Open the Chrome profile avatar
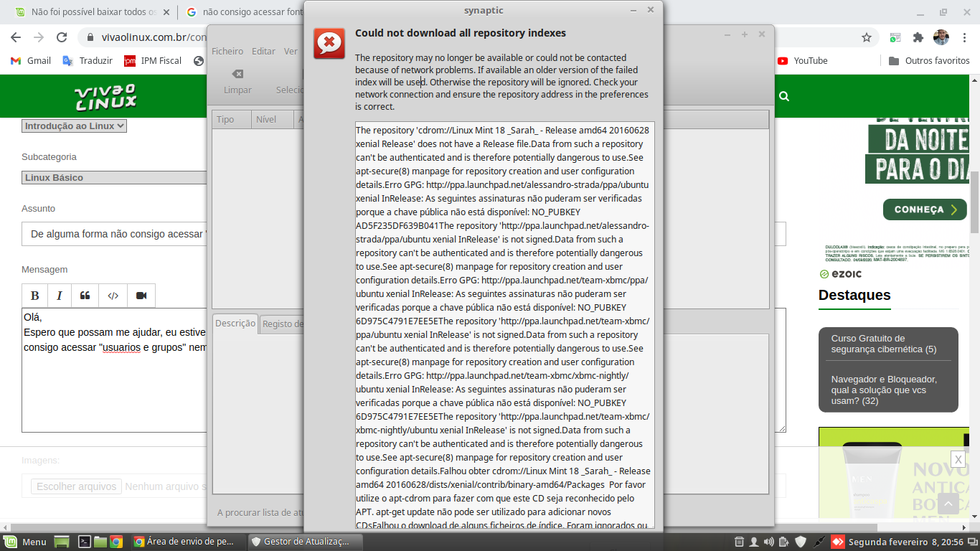The image size is (980, 551). 941,37
